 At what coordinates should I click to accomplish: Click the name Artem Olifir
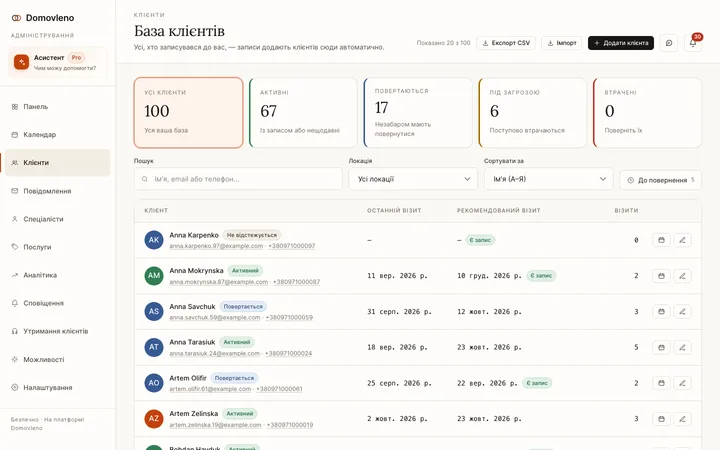pos(188,378)
